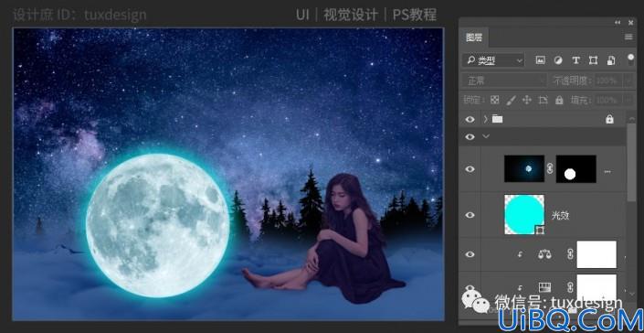Expand the collapsed folder group chevron
The width and height of the screenshot is (644, 333).
(486, 119)
